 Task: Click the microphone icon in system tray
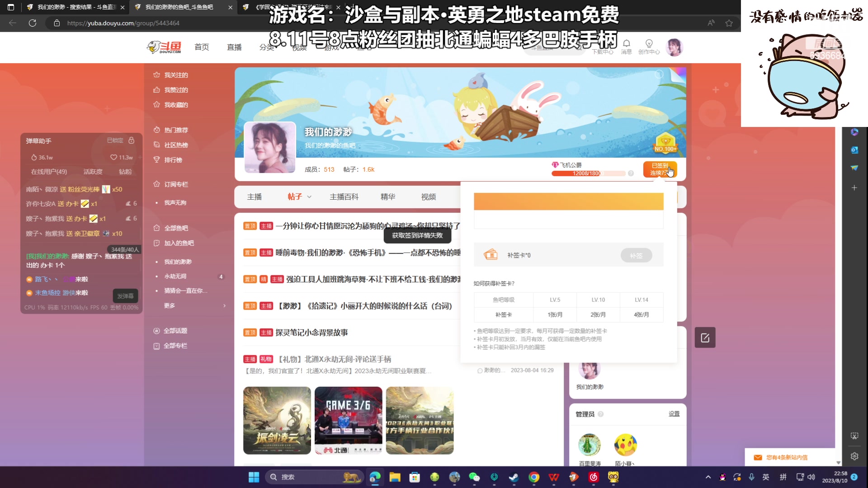751,477
